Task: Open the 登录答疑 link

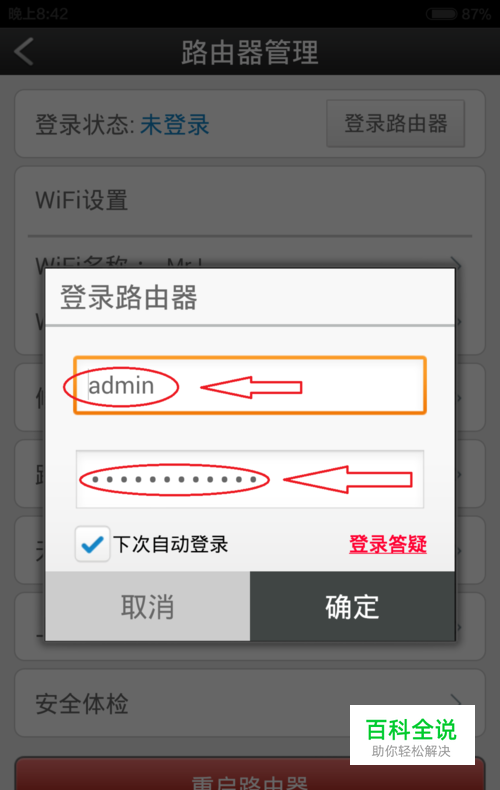Action: tap(388, 544)
